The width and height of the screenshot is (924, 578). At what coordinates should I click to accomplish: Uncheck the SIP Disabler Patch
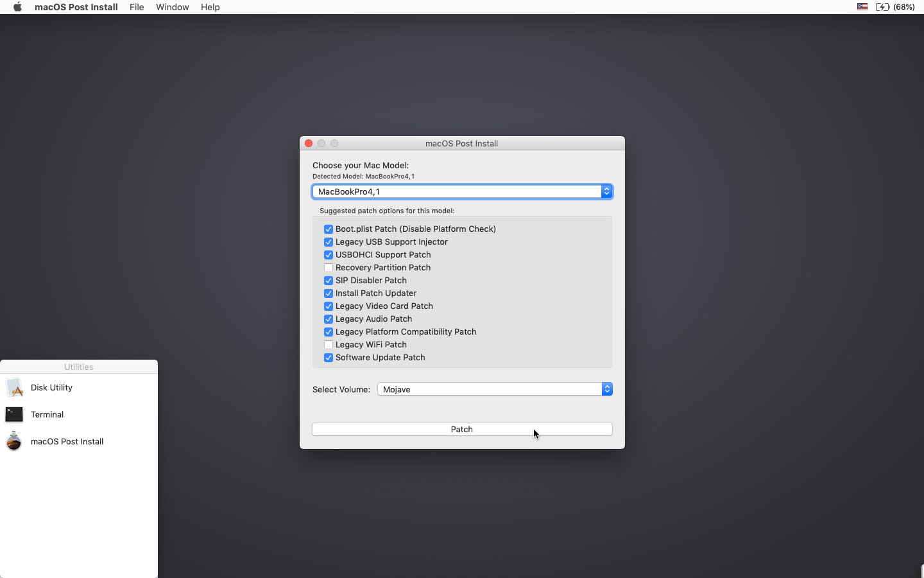[329, 281]
